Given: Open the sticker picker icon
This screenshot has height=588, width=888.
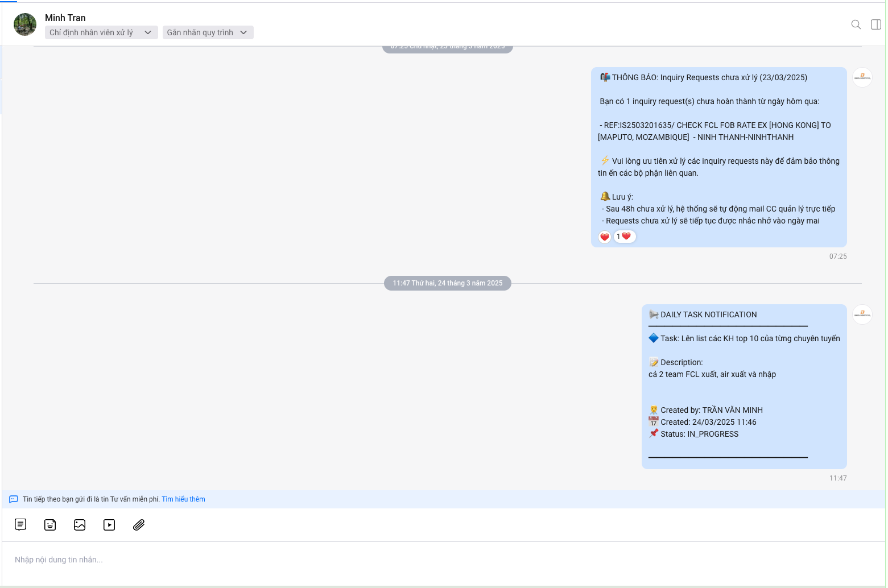Looking at the screenshot, I should [50, 525].
